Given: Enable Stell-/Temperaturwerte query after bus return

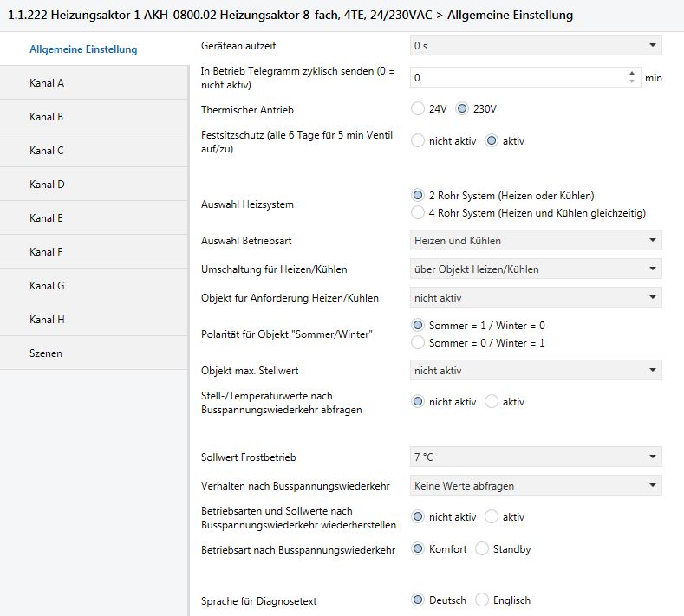Looking at the screenshot, I should pos(492,401).
